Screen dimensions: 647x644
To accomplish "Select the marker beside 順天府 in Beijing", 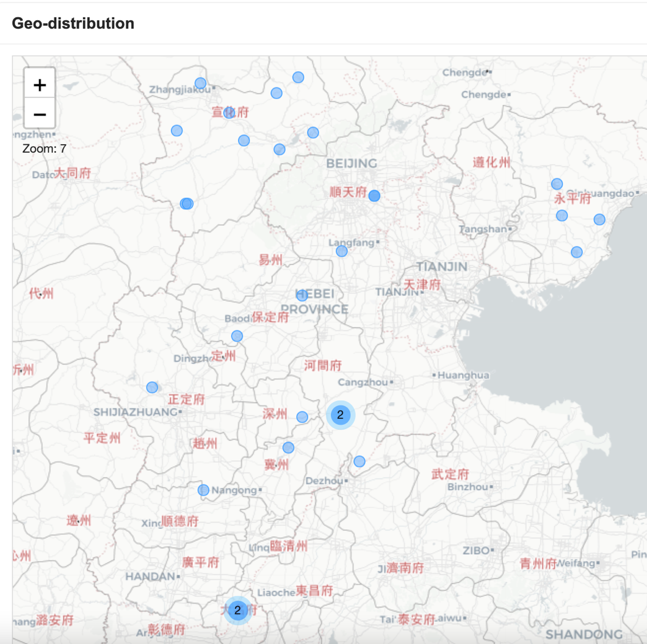I will tap(374, 195).
